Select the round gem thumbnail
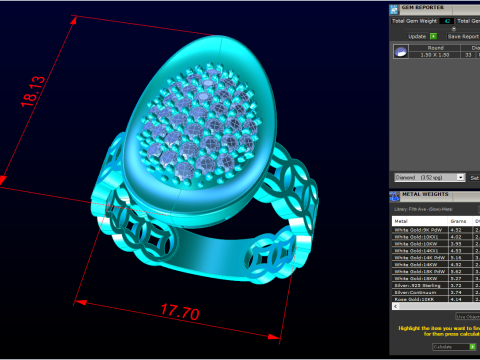This screenshot has width=480, height=360. (400, 51)
